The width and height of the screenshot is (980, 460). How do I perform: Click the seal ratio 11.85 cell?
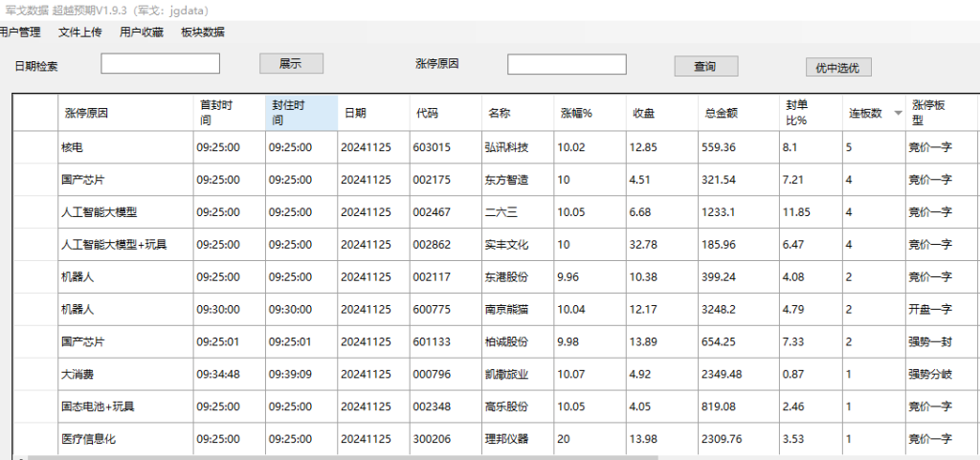[811, 213]
